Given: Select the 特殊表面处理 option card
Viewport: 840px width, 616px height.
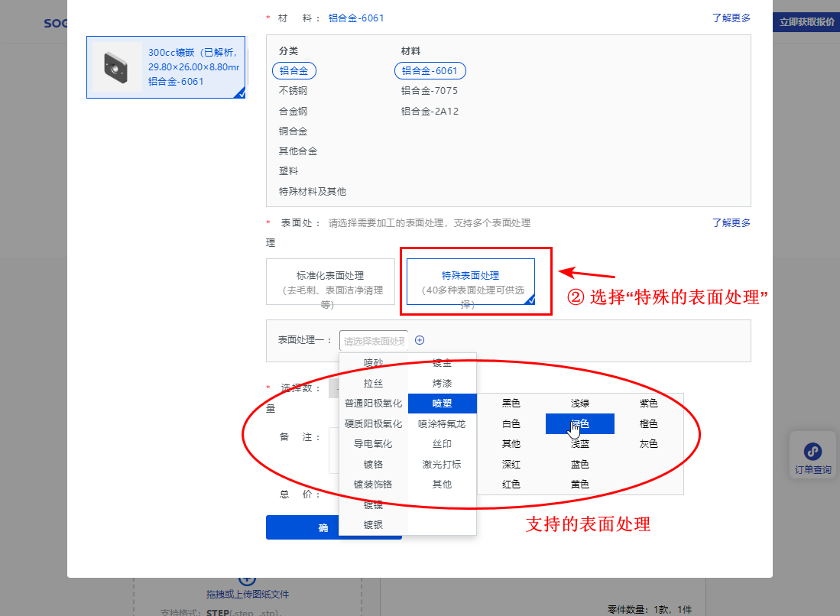Looking at the screenshot, I should pyautogui.click(x=470, y=282).
